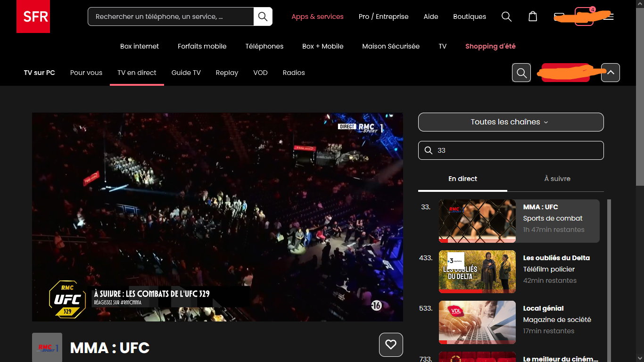Switch to the En direct tab
This screenshot has height=362, width=644.
click(462, 179)
